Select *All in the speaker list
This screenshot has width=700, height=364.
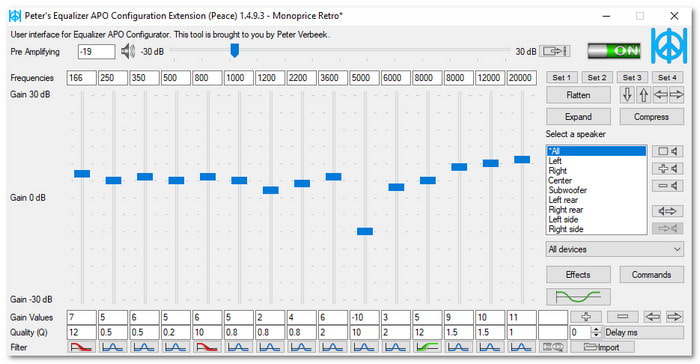[596, 151]
